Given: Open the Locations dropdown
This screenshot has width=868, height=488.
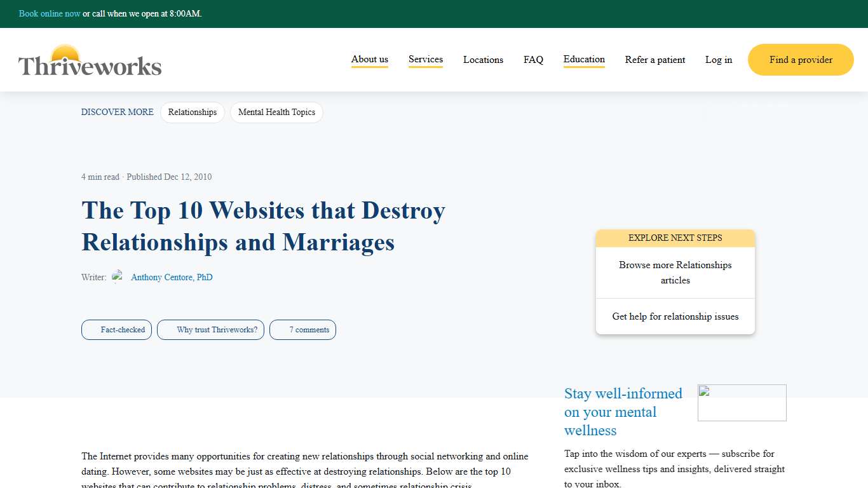Looking at the screenshot, I should 483,59.
